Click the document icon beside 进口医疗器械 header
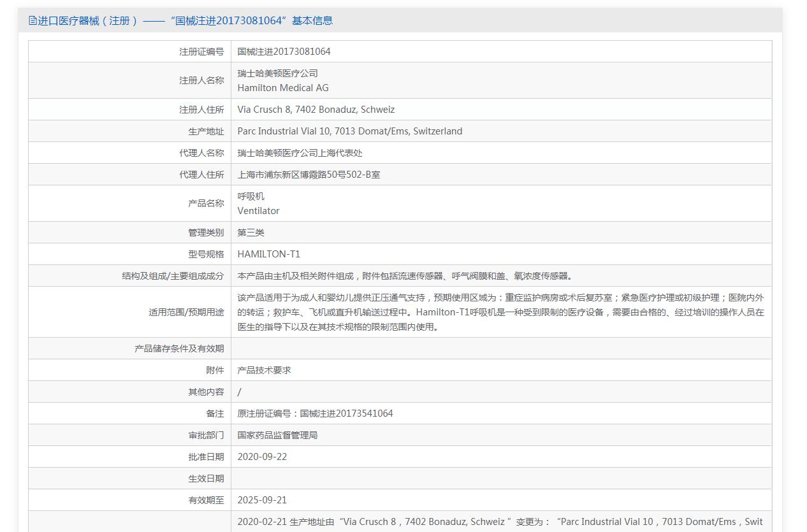 pos(33,20)
